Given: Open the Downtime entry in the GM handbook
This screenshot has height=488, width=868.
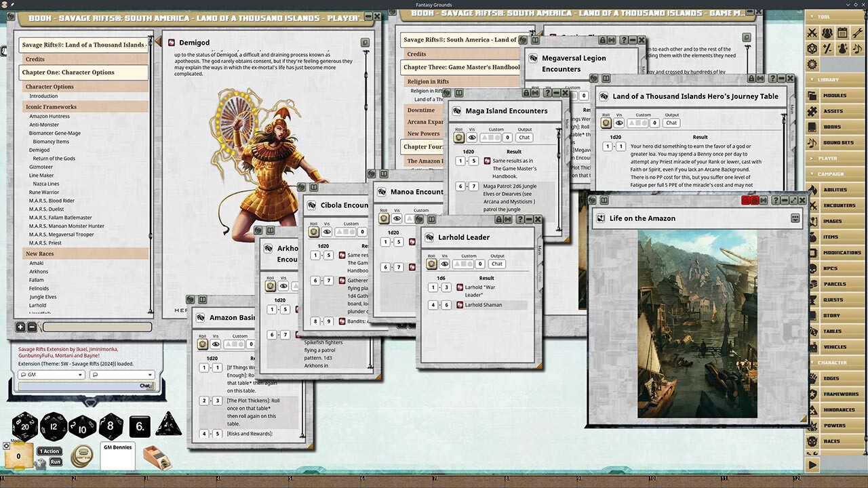Looking at the screenshot, I should (421, 109).
